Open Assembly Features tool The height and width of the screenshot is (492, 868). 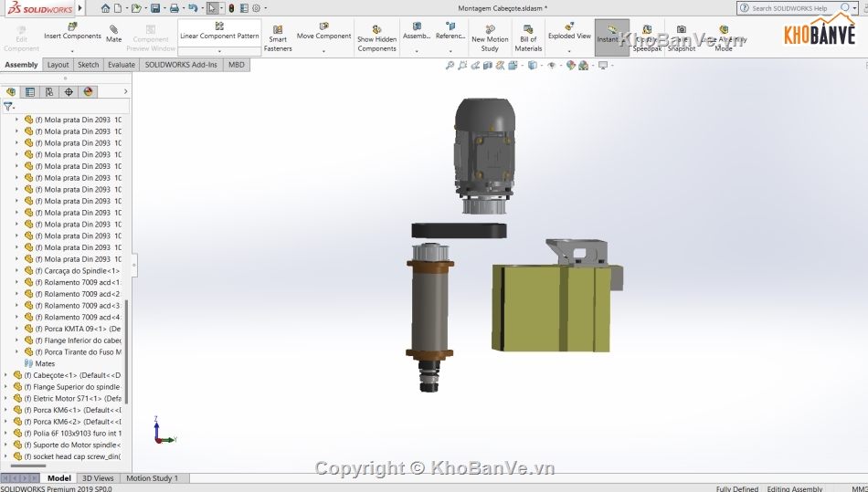point(417,31)
